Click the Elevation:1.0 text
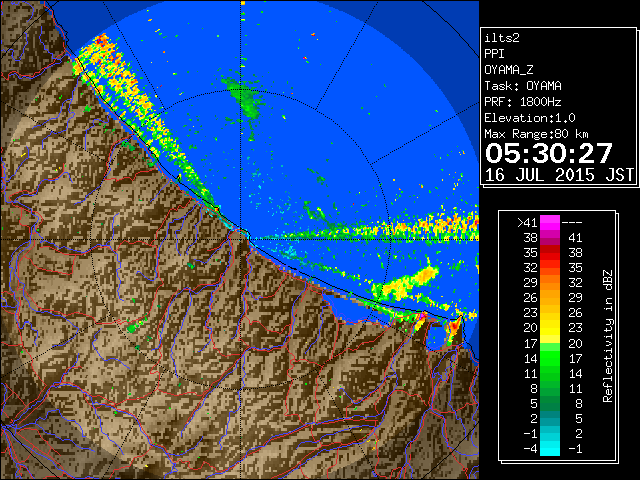The width and height of the screenshot is (640, 480). tap(530, 118)
